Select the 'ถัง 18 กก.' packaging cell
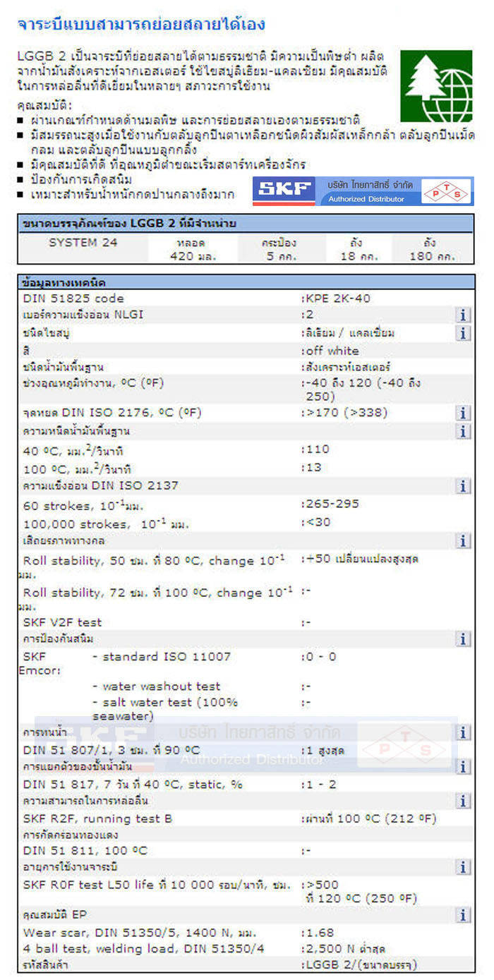 point(359,250)
